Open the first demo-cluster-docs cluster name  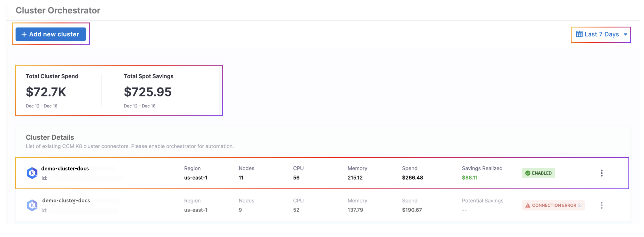click(65, 169)
